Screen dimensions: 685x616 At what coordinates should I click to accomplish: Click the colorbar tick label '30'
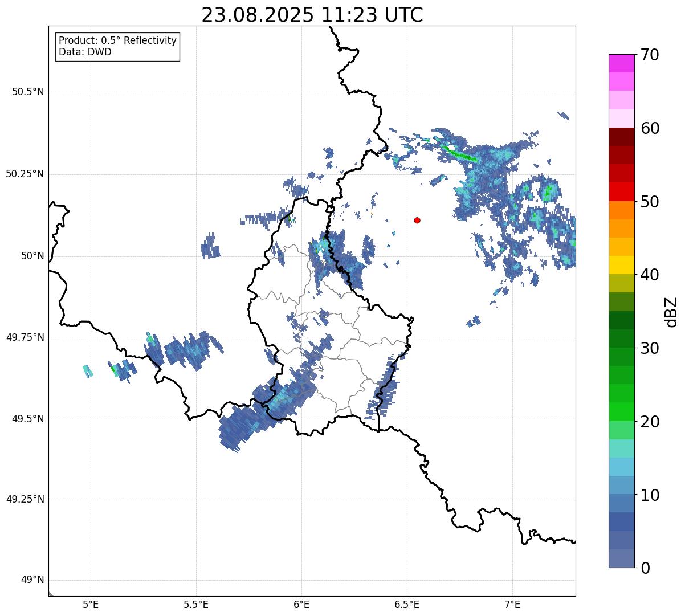pos(650,348)
